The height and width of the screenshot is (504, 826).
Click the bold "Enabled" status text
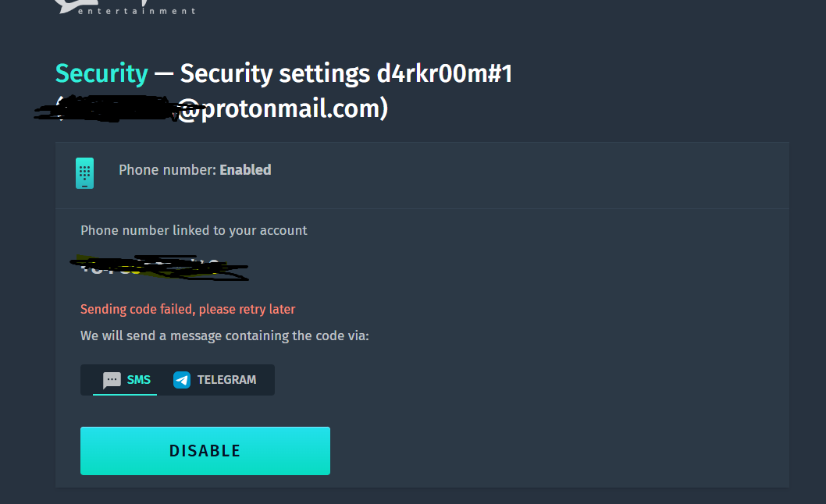(245, 170)
